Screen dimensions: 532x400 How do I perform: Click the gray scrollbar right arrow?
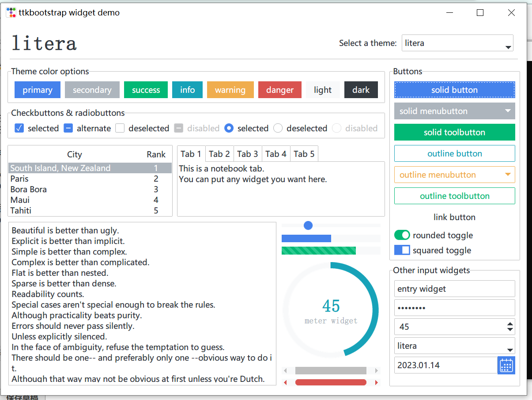(x=377, y=370)
